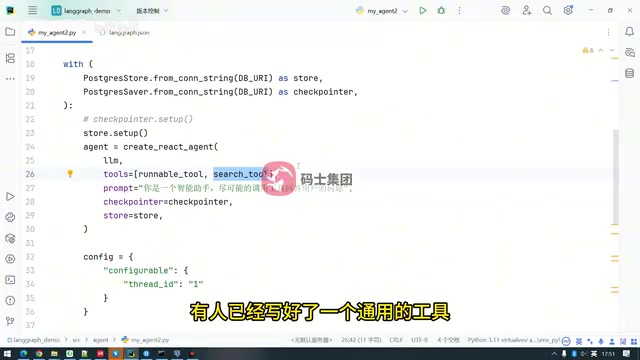The width and height of the screenshot is (640, 360).
Task: Select agent in the breadcrumb path
Action: tap(100, 340)
